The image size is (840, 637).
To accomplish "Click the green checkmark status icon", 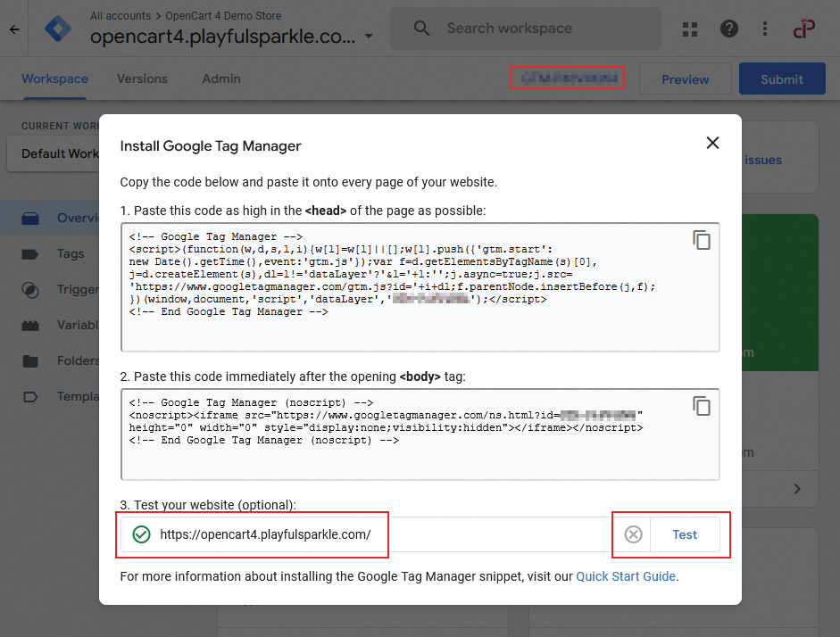I will [x=141, y=534].
